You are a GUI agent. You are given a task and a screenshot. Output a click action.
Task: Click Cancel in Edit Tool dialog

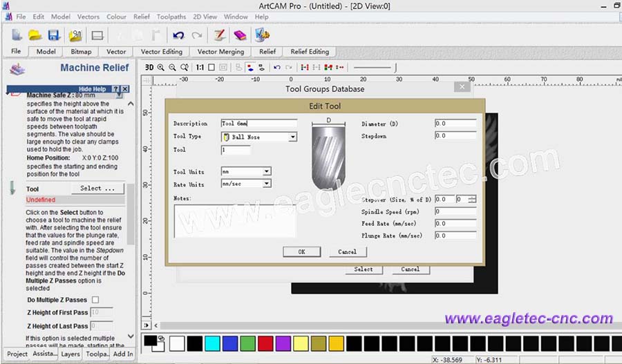(347, 252)
